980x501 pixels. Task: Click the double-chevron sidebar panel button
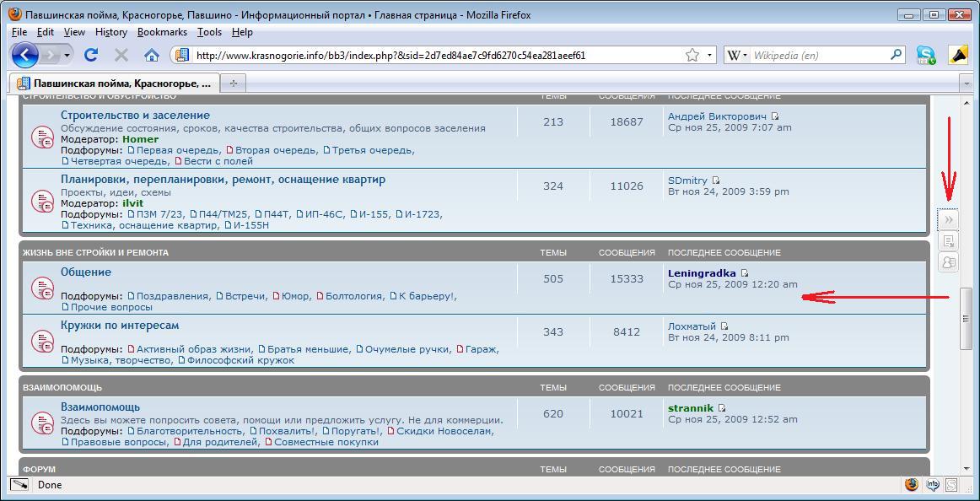click(948, 219)
